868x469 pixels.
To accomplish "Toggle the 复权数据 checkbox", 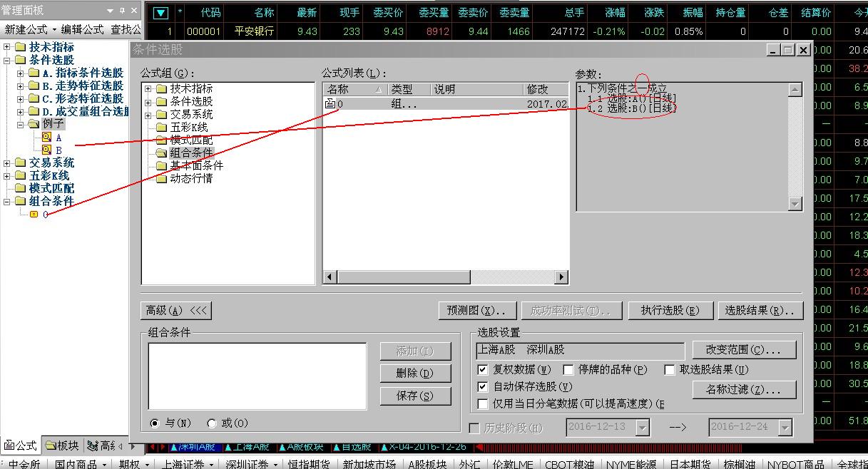I will pos(483,370).
